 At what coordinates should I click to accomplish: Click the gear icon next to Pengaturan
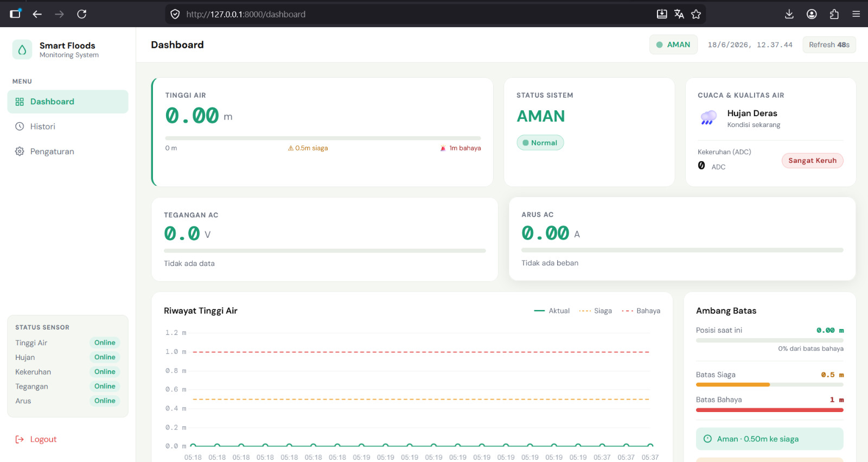pyautogui.click(x=20, y=151)
